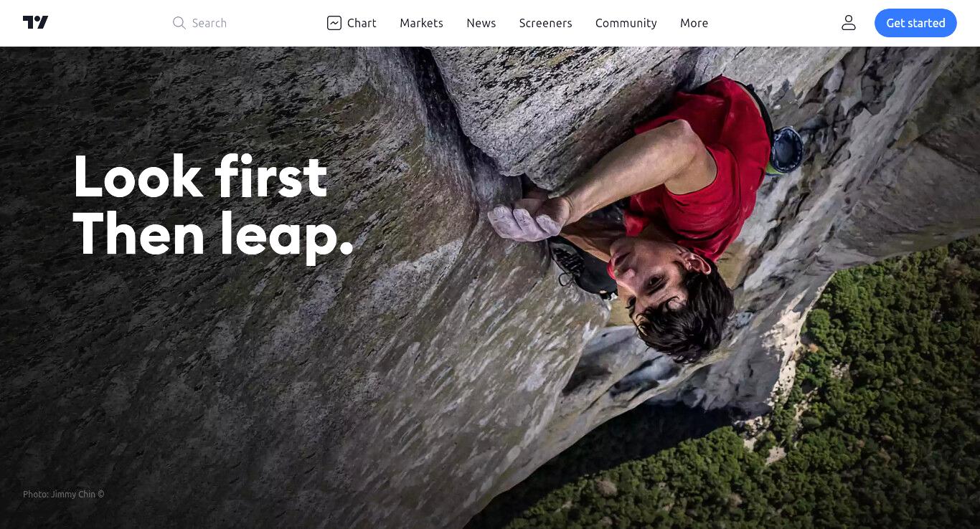Click the "Look first" headline text

coord(200,176)
